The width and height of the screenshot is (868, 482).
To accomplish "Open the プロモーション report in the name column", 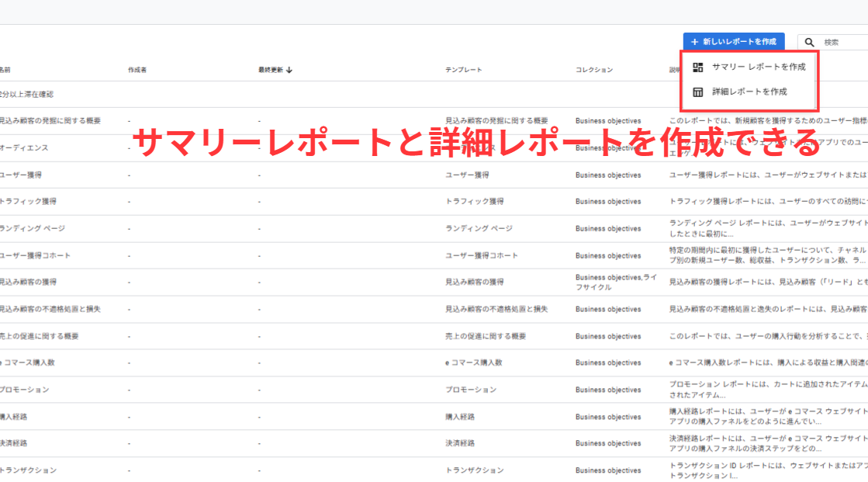I will [x=24, y=390].
